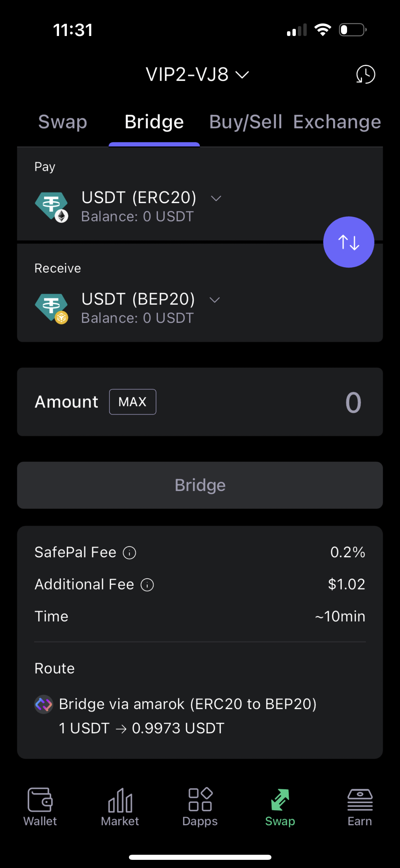
Task: Tap the amarok route logo icon
Action: [x=44, y=704]
